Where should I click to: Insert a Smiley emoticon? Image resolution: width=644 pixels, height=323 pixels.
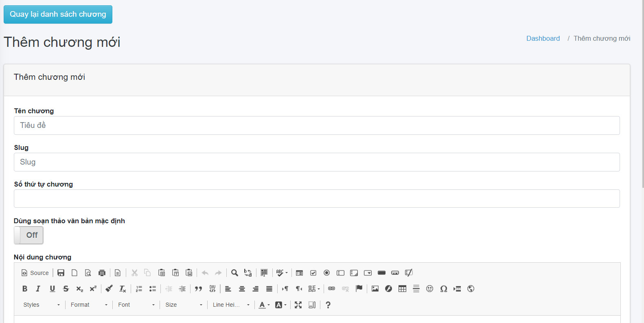point(429,289)
